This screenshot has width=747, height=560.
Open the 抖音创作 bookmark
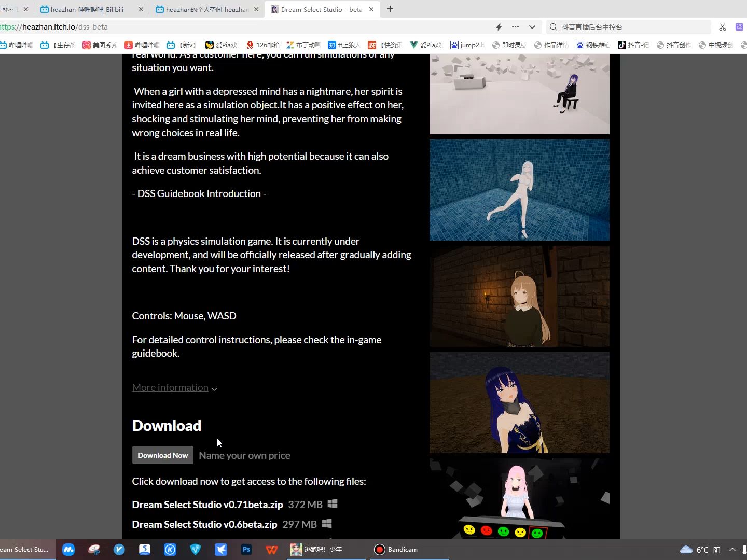(x=674, y=45)
